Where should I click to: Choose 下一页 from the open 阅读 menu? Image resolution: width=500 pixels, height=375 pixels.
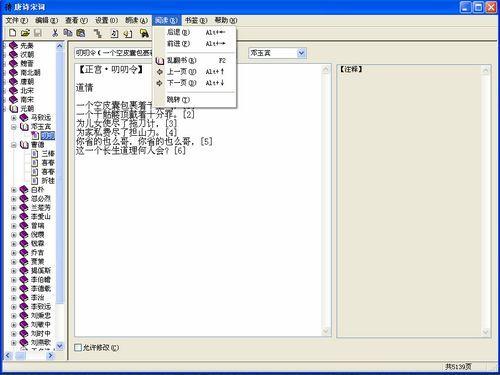click(x=195, y=83)
